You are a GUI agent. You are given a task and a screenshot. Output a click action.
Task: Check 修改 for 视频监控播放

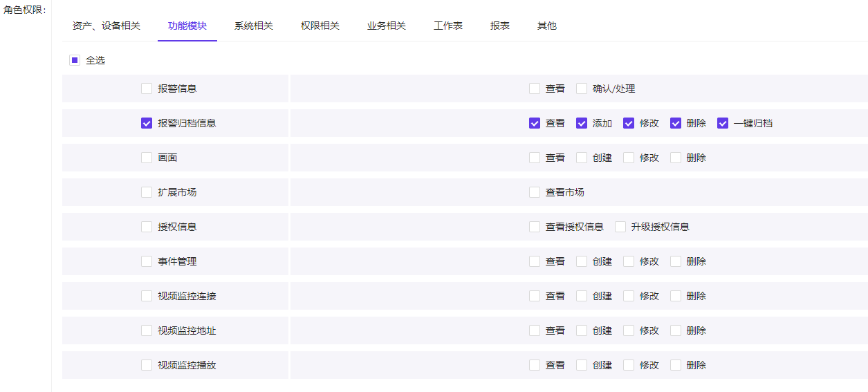pos(629,365)
